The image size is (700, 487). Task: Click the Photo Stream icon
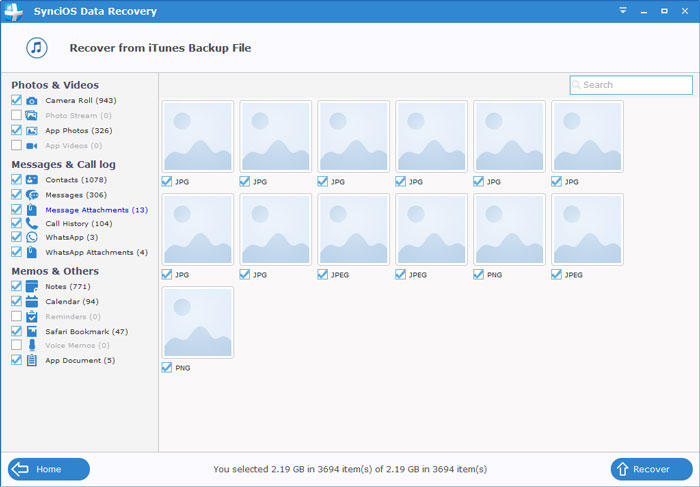[x=32, y=116]
